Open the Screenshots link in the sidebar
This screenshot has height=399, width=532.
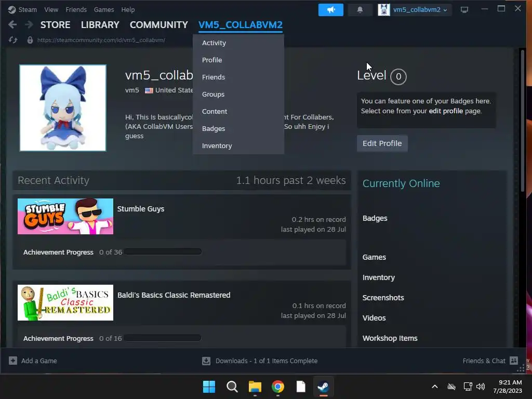[x=383, y=298]
